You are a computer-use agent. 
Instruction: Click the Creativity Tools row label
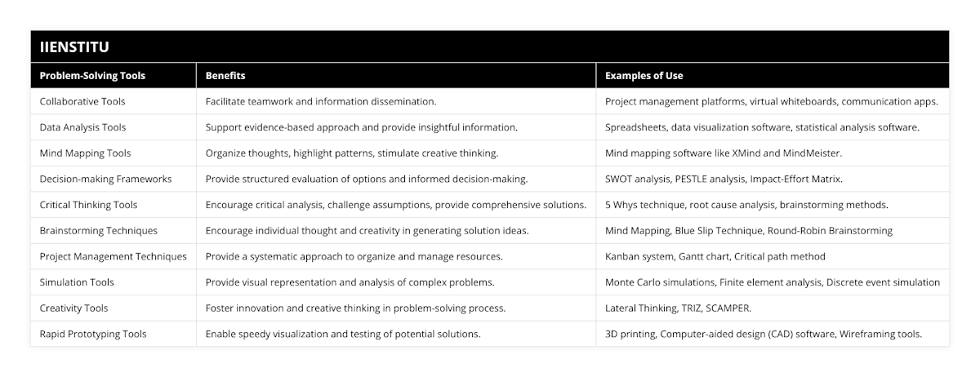point(73,308)
